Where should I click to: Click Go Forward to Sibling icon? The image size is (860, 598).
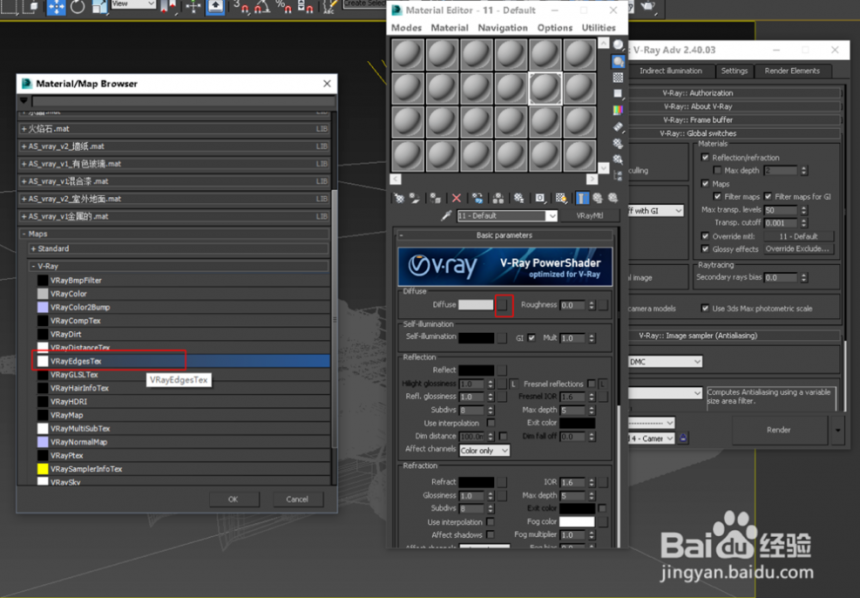tap(613, 198)
